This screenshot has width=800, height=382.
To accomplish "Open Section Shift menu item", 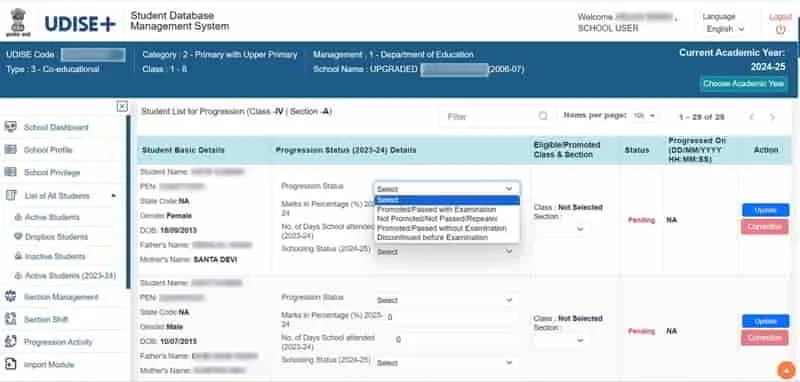I will pyautogui.click(x=46, y=319).
